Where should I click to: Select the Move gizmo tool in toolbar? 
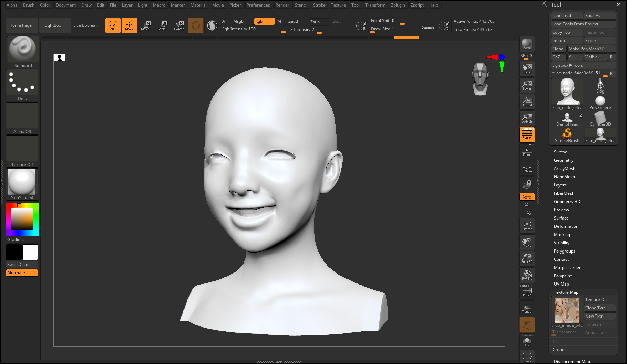[146, 25]
